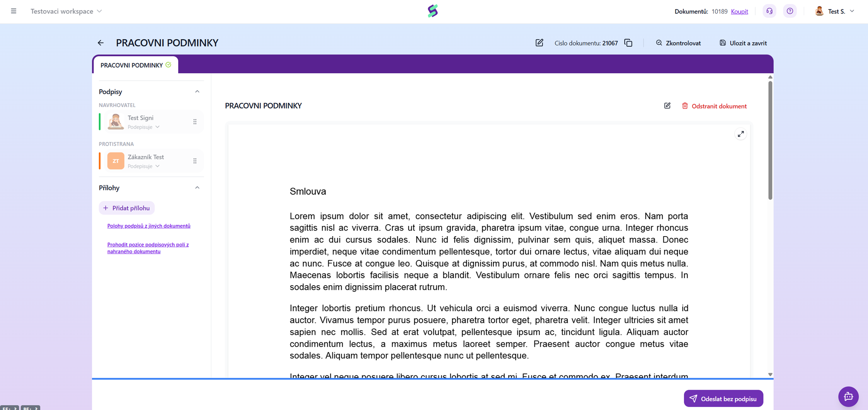Click the plus icon in Přidat přílohu
This screenshot has width=868, height=410.
tap(106, 208)
